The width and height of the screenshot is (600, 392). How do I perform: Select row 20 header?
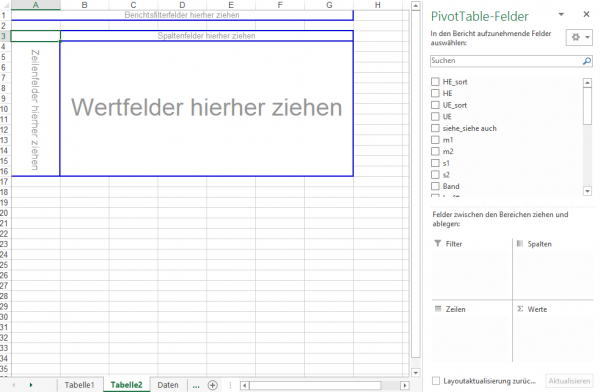point(4,213)
